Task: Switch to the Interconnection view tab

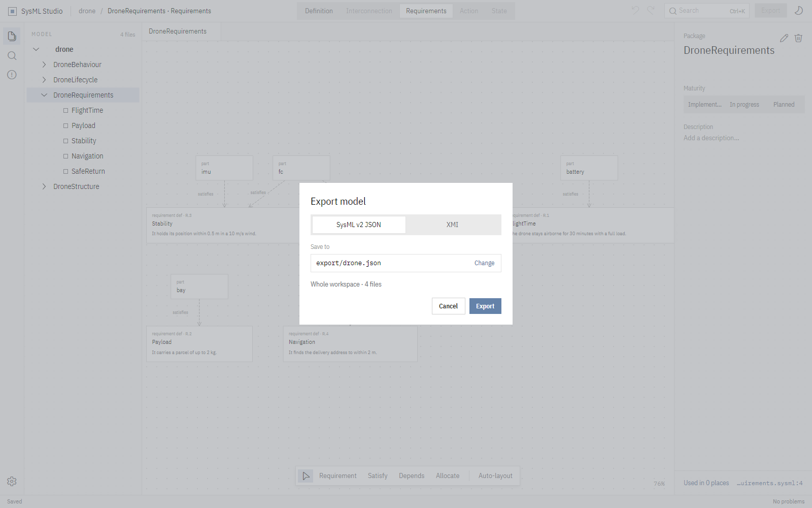Action: (x=369, y=11)
